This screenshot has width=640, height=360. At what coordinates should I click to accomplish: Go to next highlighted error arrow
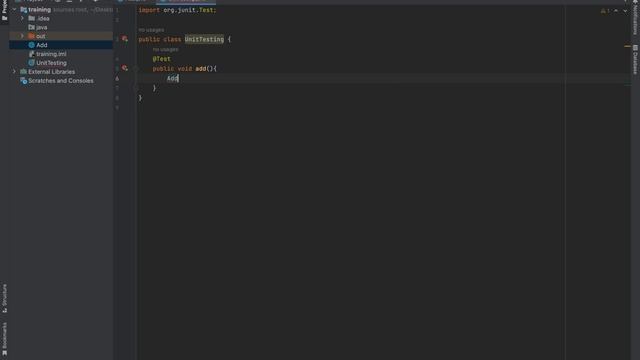tap(625, 11)
